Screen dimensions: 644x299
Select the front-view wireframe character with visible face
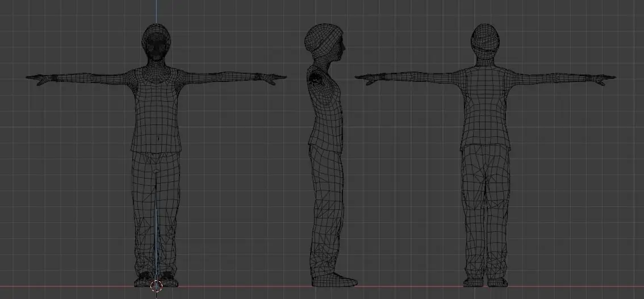click(156, 155)
